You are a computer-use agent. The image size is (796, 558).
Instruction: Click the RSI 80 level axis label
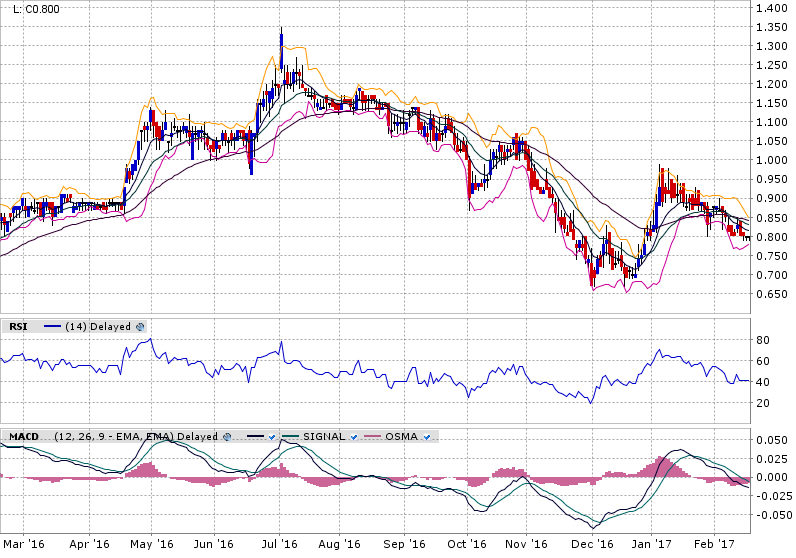coord(762,340)
